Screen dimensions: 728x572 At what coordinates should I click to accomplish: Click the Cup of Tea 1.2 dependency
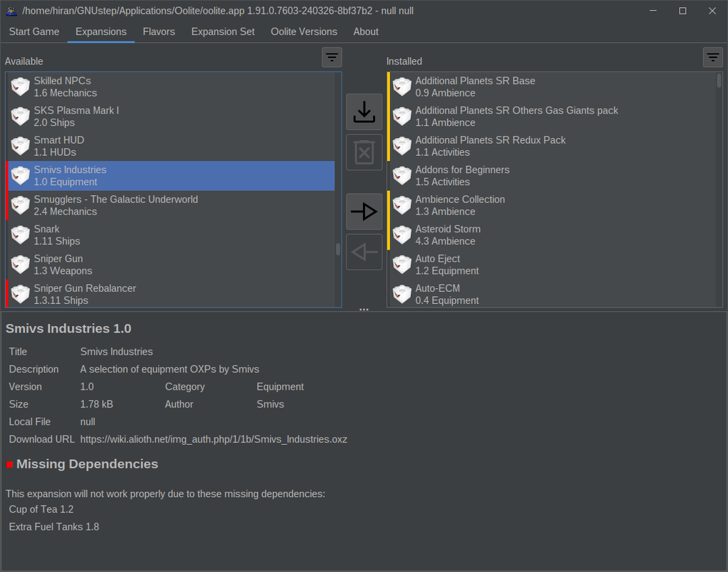tap(41, 509)
